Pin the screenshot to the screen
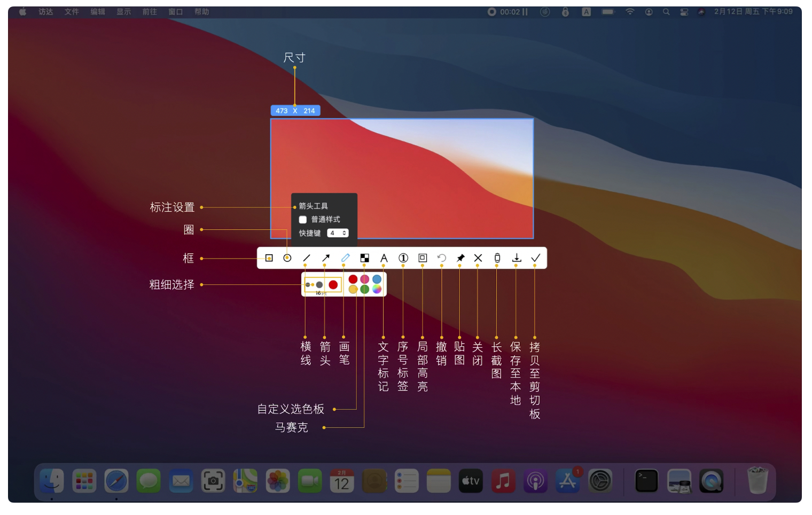The width and height of the screenshot is (812, 515). (460, 258)
